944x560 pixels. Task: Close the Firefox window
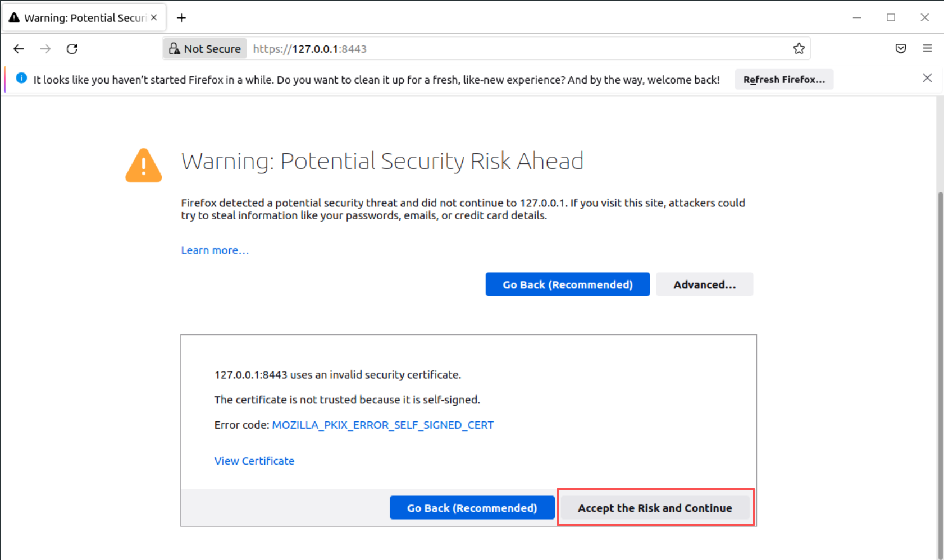(x=924, y=17)
